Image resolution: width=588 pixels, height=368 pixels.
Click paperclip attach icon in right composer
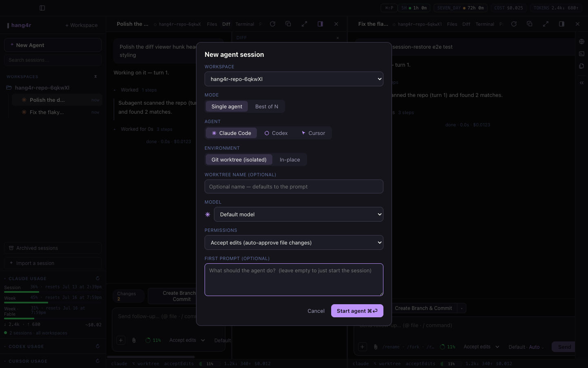pos(376,347)
